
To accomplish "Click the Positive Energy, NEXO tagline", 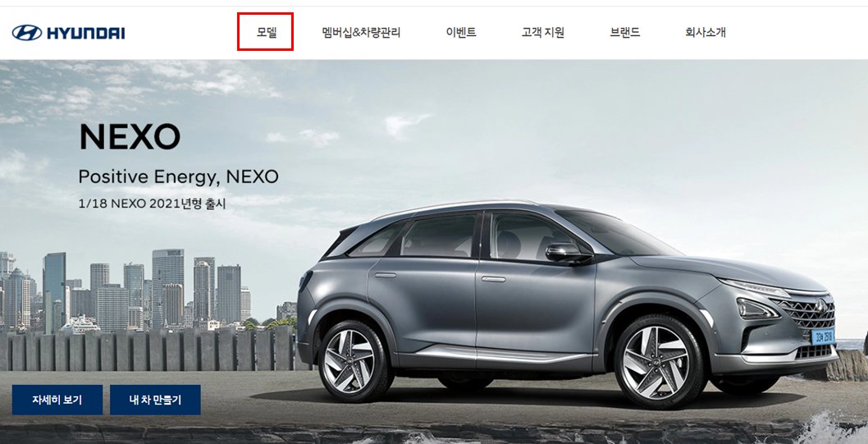I will click(x=178, y=177).
